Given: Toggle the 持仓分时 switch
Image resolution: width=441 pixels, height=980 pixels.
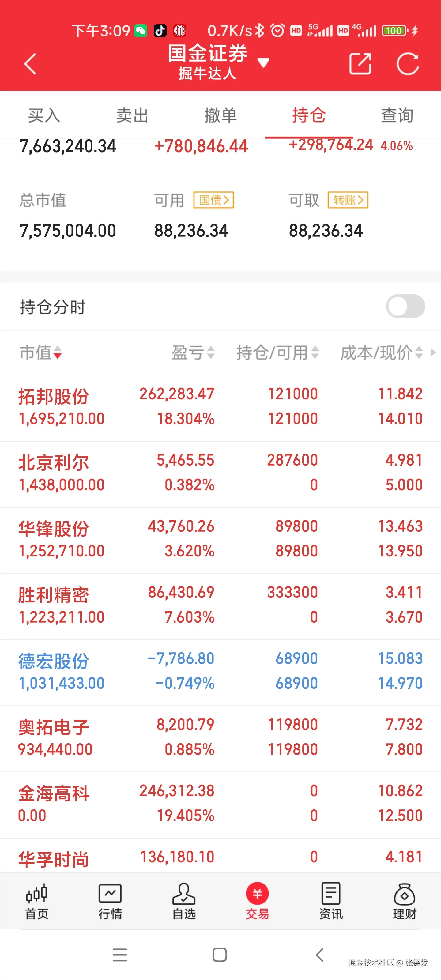Looking at the screenshot, I should tap(405, 306).
